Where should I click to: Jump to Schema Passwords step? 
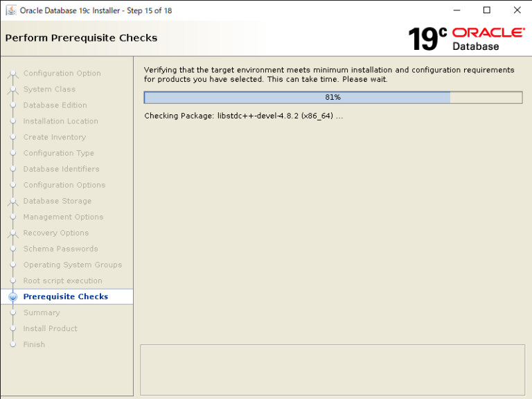coord(60,249)
